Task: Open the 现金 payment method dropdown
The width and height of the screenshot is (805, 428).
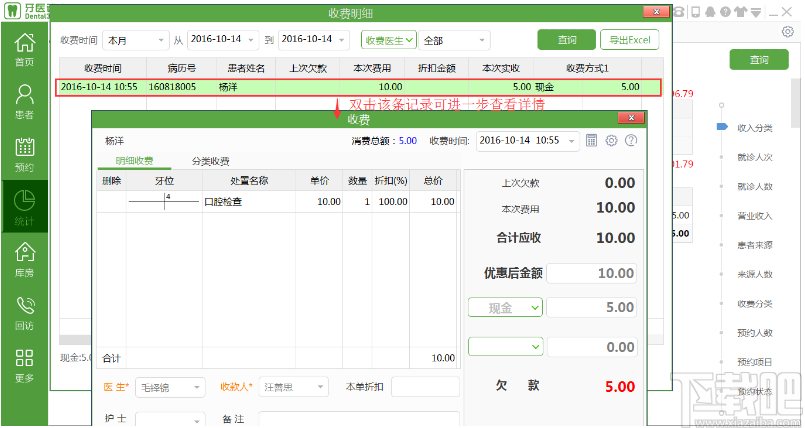Action: 505,307
